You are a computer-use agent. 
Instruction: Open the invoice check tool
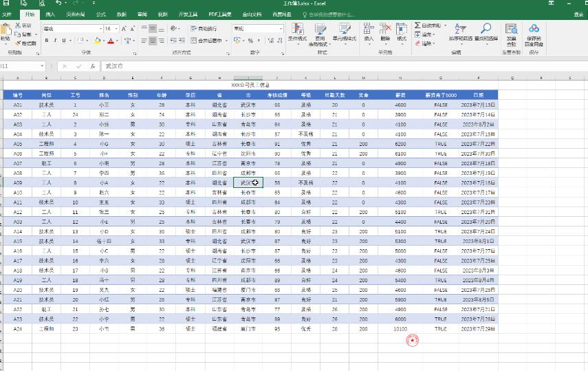coord(511,34)
